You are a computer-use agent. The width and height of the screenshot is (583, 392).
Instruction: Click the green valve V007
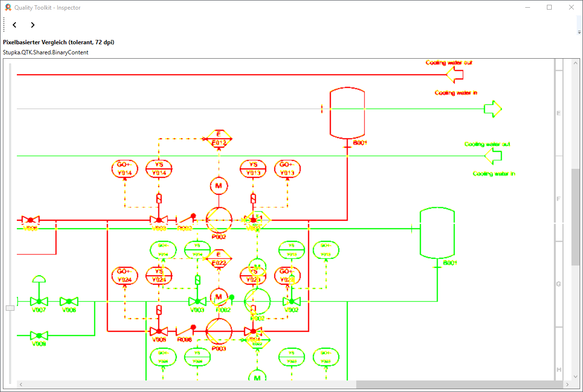point(39,302)
